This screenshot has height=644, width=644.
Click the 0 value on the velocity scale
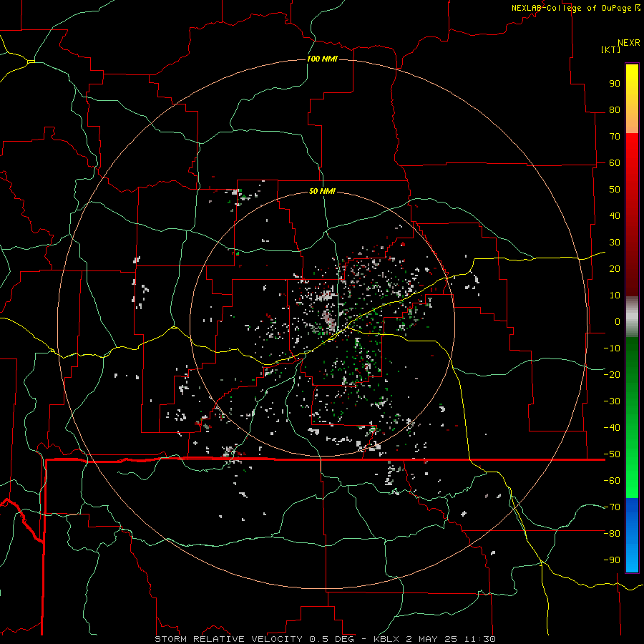[618, 321]
